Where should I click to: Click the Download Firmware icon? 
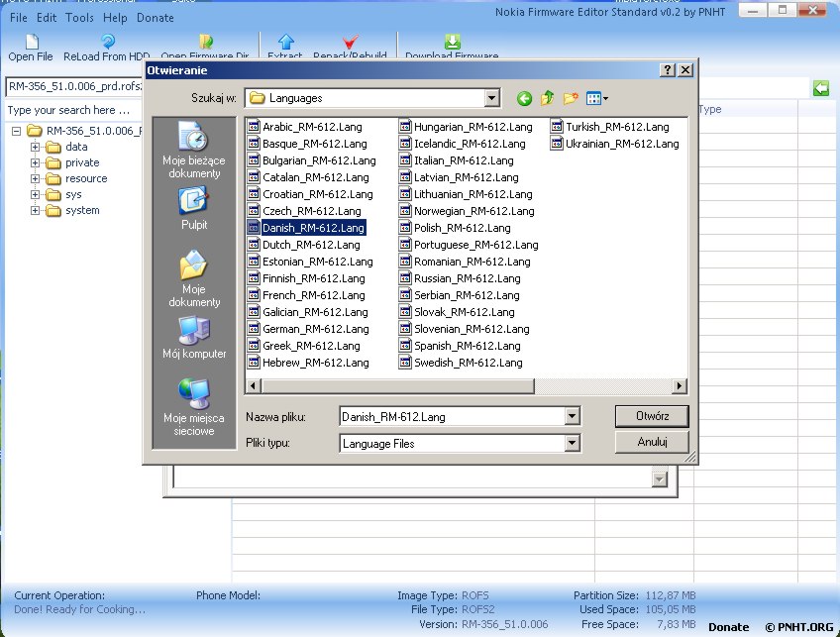tap(452, 42)
